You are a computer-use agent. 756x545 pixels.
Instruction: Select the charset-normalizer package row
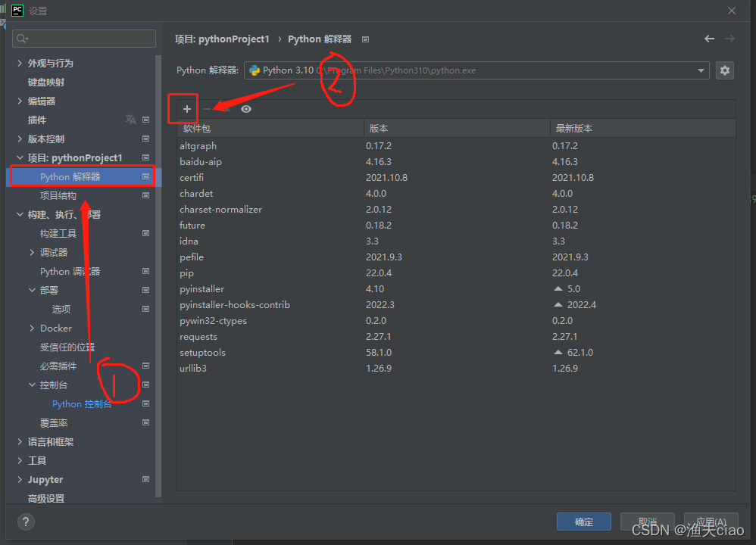click(x=456, y=209)
